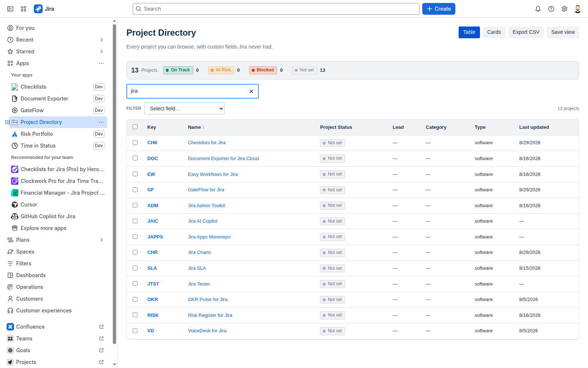
Task: Open the JAPPS project key link
Action: click(155, 237)
